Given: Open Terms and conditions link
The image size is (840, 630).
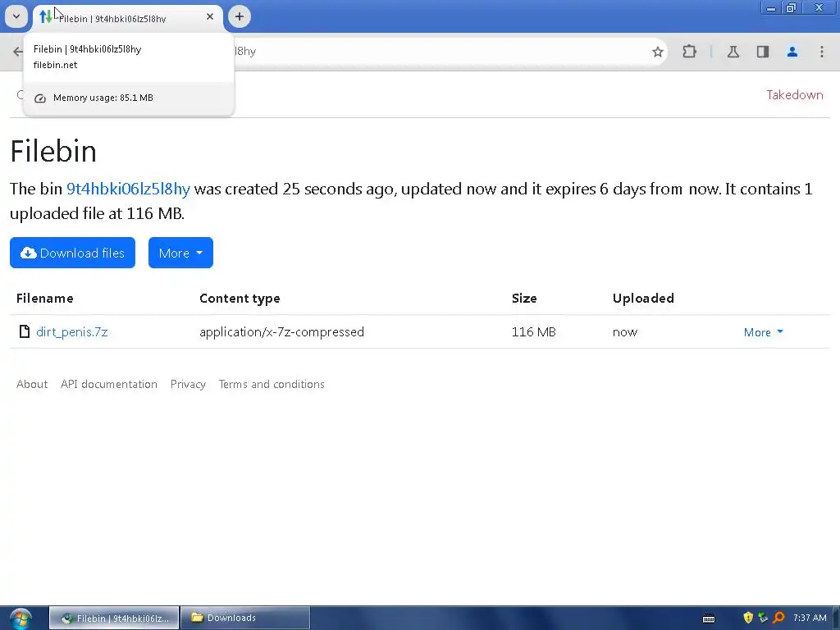Looking at the screenshot, I should click(272, 384).
